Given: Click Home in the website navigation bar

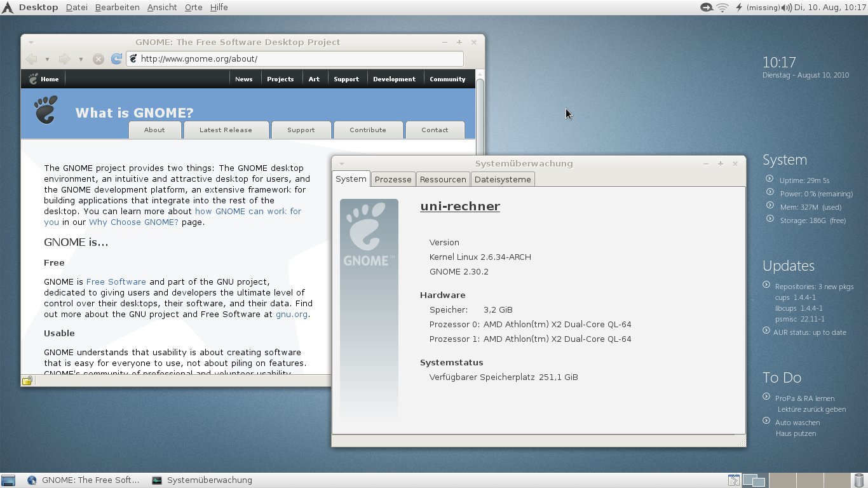Looking at the screenshot, I should [x=43, y=79].
